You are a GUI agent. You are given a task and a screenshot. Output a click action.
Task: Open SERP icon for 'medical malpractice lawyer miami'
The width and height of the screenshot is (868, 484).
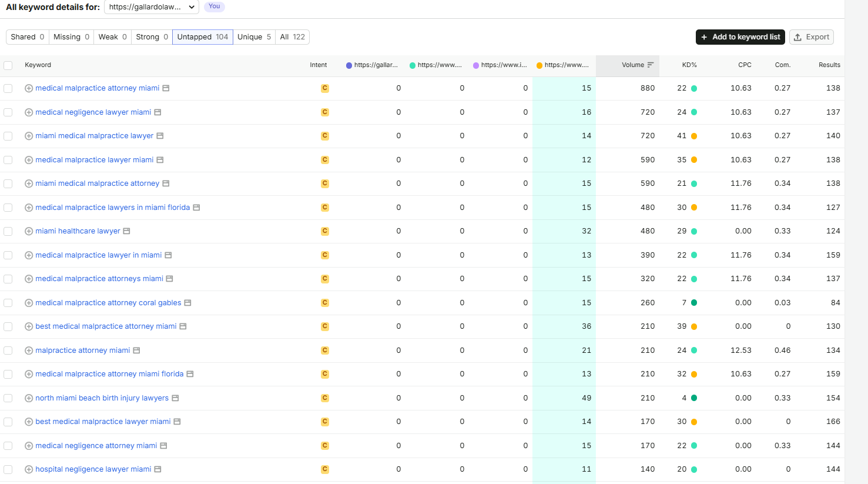(x=160, y=160)
